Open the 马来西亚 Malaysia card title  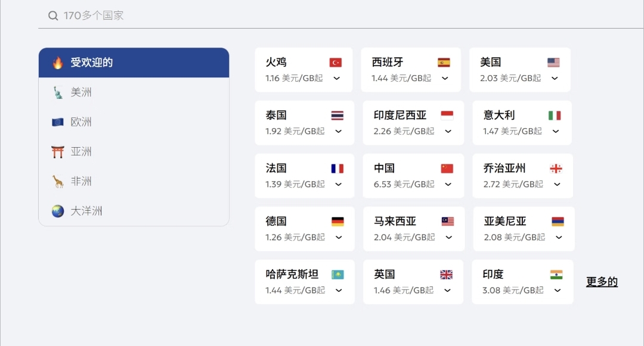[x=395, y=222]
